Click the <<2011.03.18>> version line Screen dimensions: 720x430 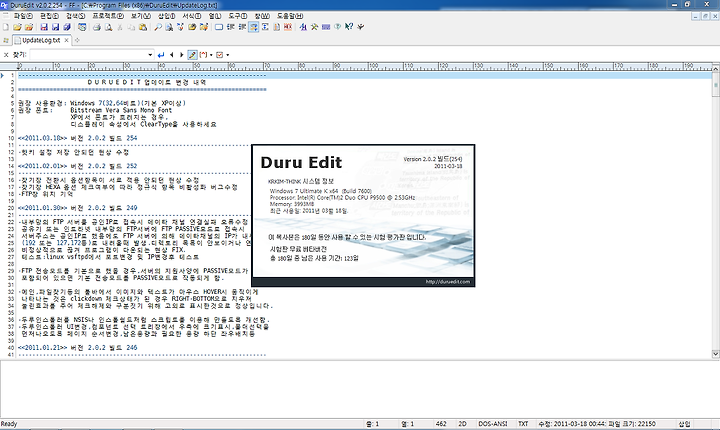tap(78, 138)
